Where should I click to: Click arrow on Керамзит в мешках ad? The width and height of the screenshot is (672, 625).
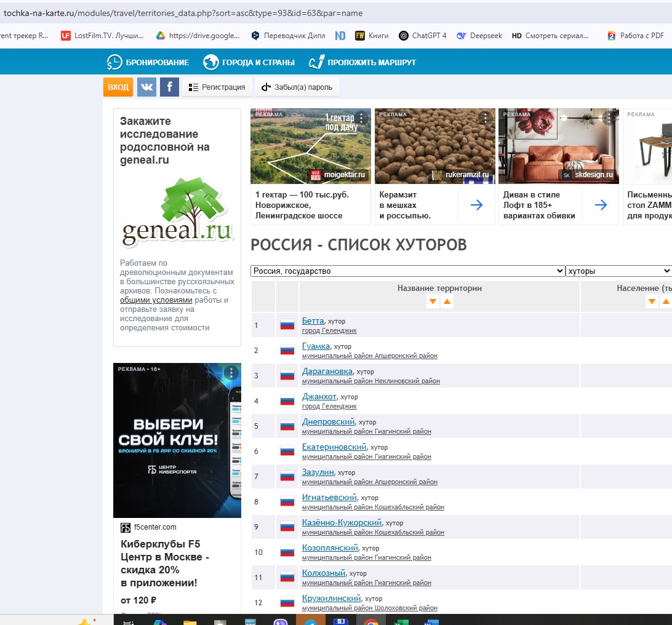pyautogui.click(x=476, y=205)
